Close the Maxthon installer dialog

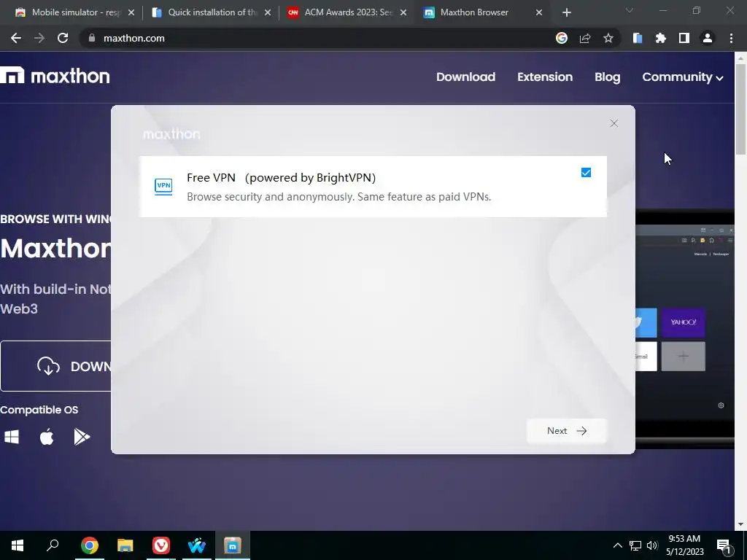coord(614,123)
